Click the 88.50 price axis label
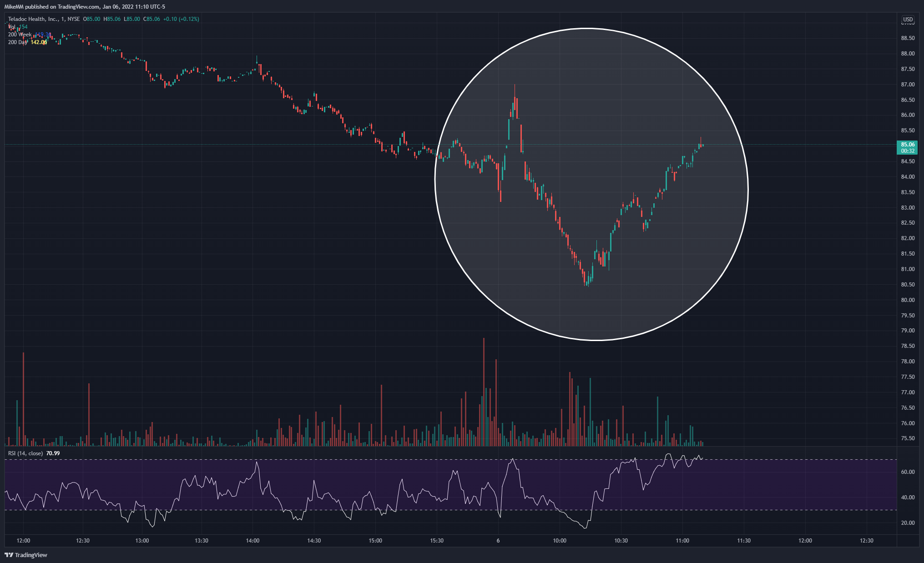This screenshot has height=563, width=924. pos(908,38)
